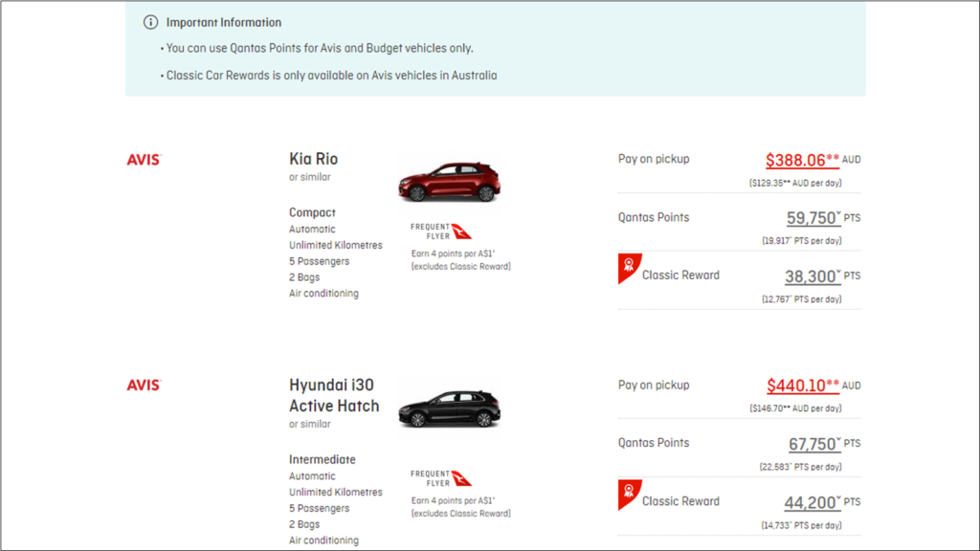
Task: Expand the caret beside 59,750 PTS
Action: [839, 215]
